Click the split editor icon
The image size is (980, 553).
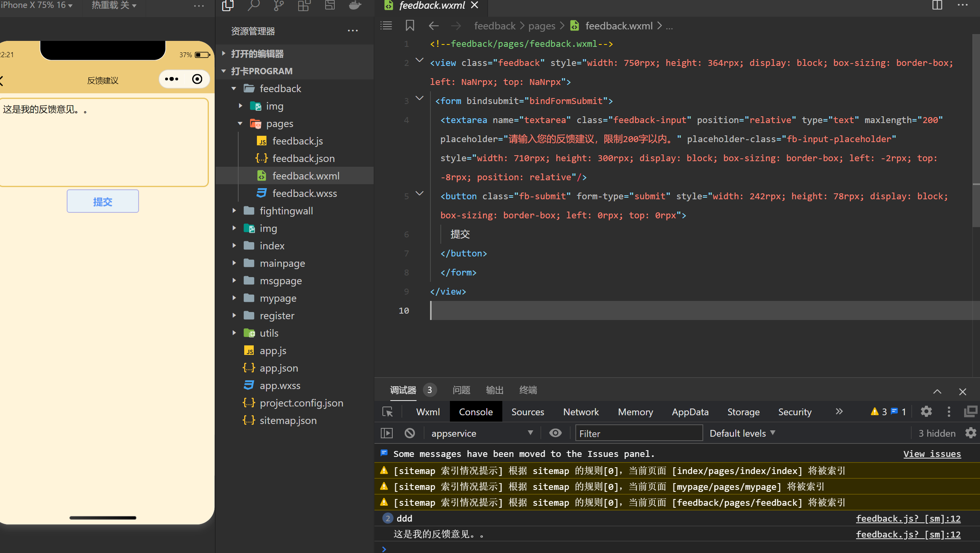937,6
